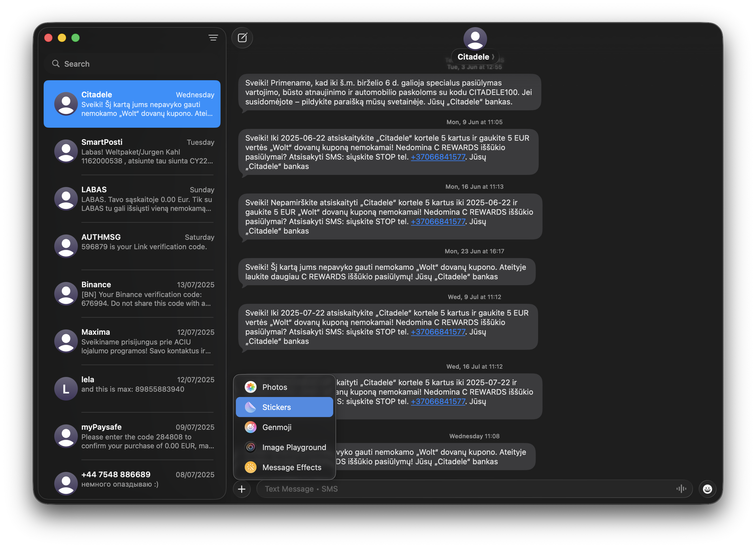This screenshot has height=548, width=756.
Task: Expand Citadele contact details chevron
Action: tap(493, 57)
